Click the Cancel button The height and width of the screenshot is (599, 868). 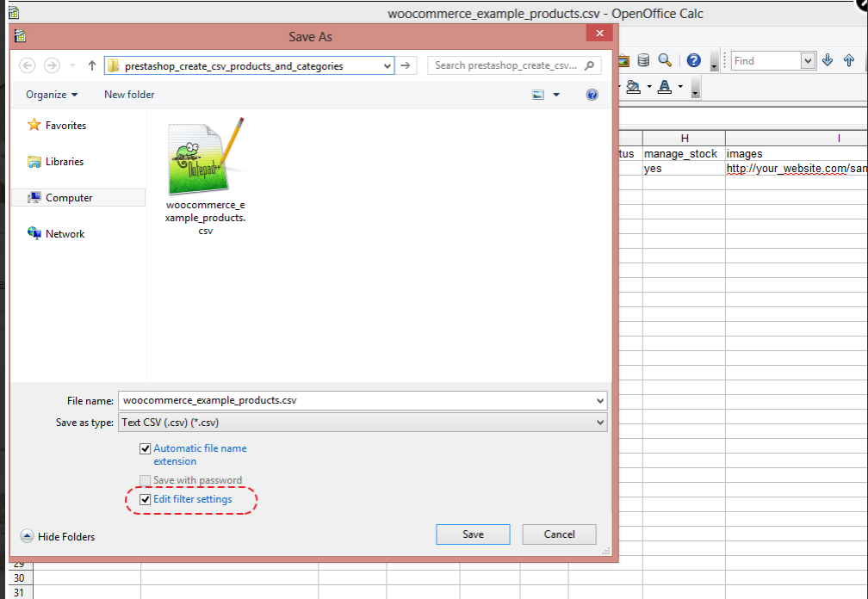point(559,534)
